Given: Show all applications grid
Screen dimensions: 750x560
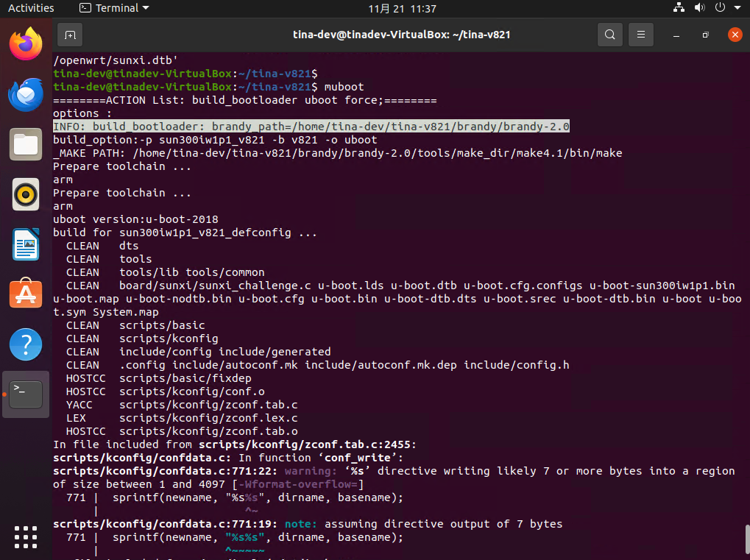Looking at the screenshot, I should [x=25, y=536].
